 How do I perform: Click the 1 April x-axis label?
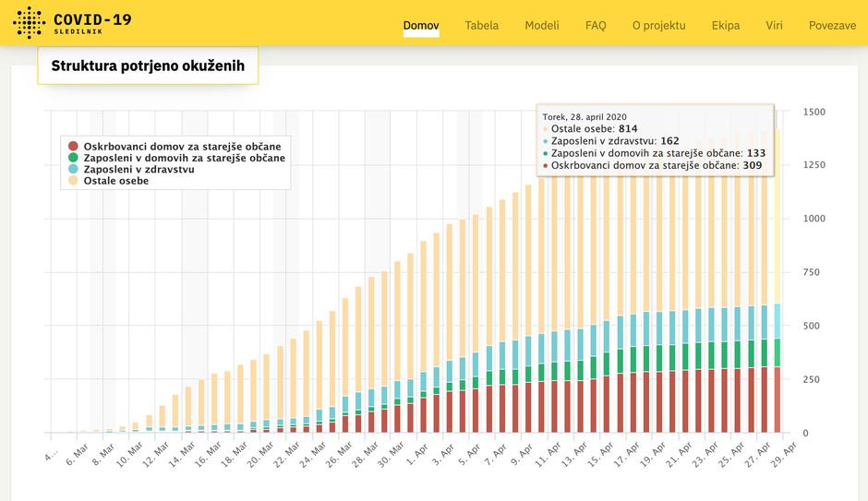(x=417, y=455)
